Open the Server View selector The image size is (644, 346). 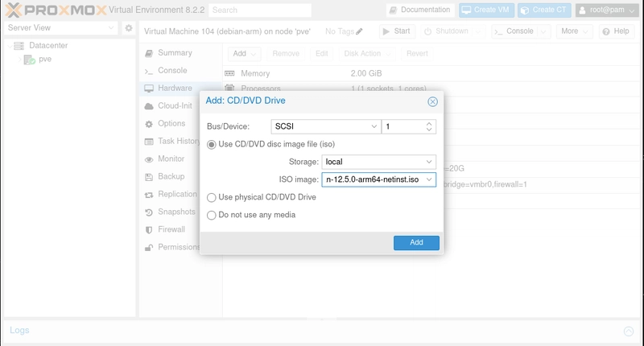tap(61, 28)
